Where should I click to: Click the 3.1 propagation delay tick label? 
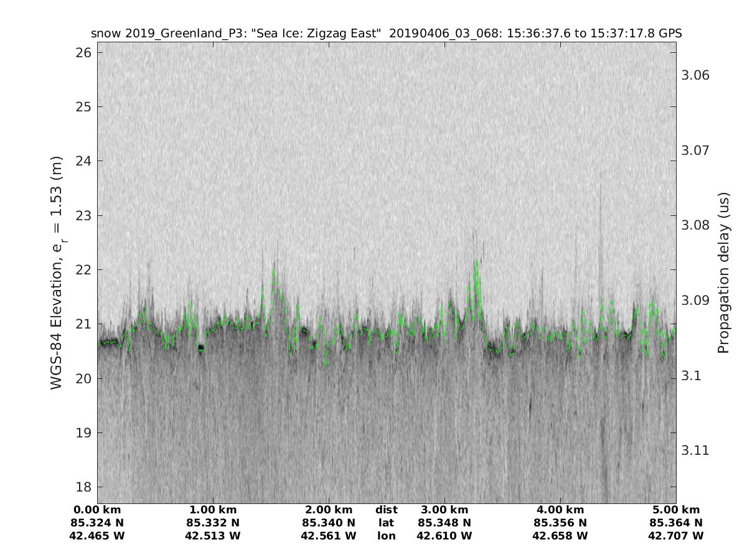coord(692,376)
